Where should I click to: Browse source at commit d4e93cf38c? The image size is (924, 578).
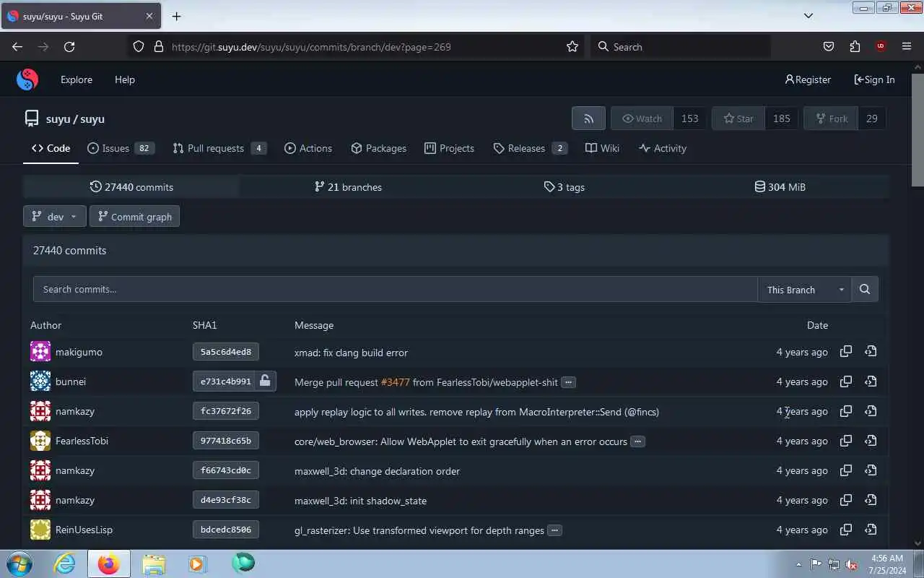[871, 500]
